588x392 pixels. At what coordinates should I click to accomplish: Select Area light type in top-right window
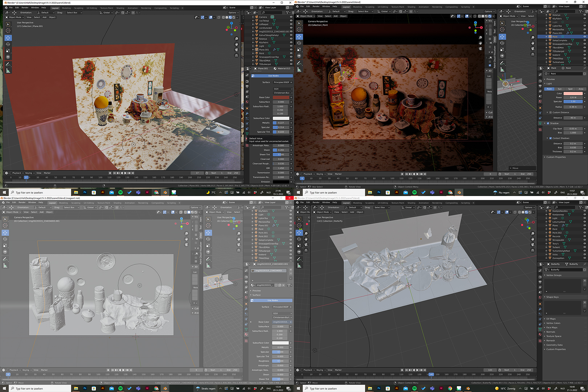tap(581, 89)
